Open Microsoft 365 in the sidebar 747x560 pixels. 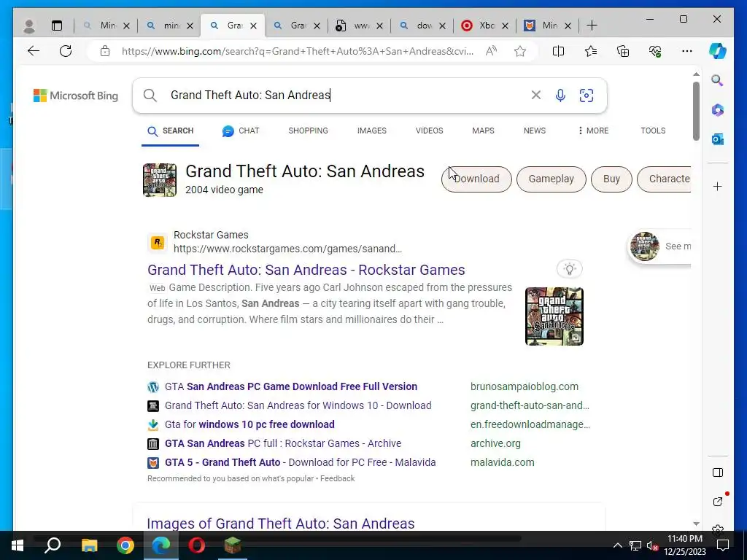tap(718, 110)
